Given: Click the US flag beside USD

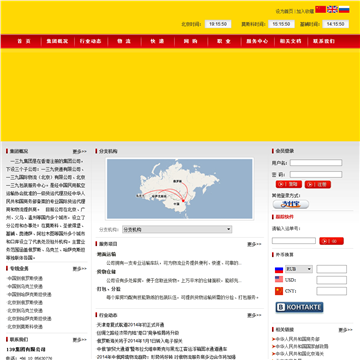Looking at the screenshot, I should pyautogui.click(x=279, y=280).
